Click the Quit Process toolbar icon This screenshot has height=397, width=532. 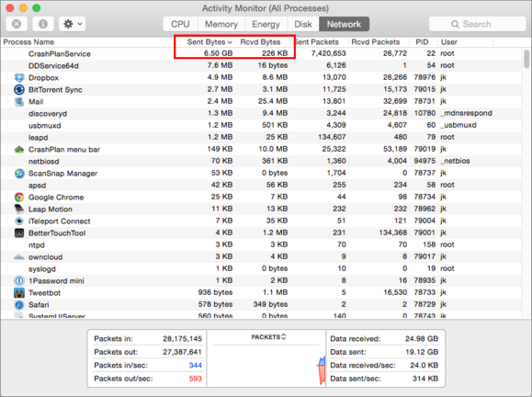17,24
